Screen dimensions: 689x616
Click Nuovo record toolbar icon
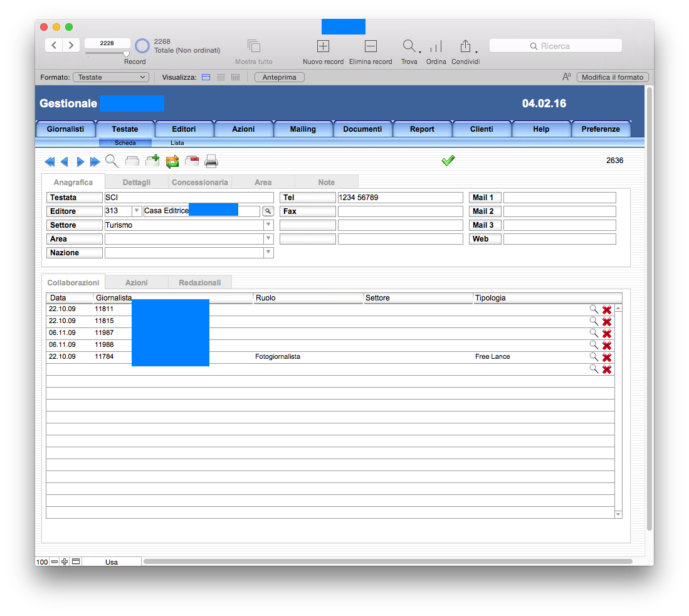click(x=323, y=46)
